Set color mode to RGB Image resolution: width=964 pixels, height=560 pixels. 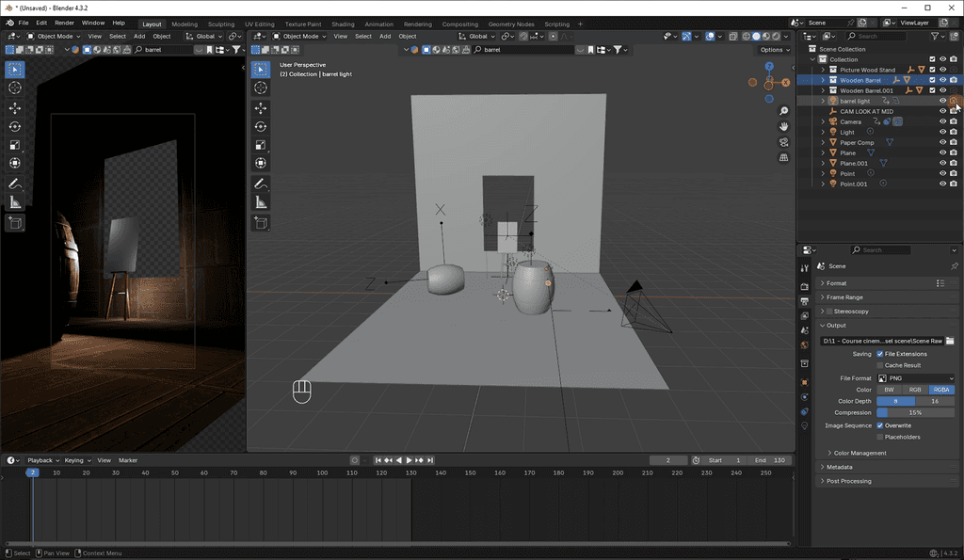(915, 390)
